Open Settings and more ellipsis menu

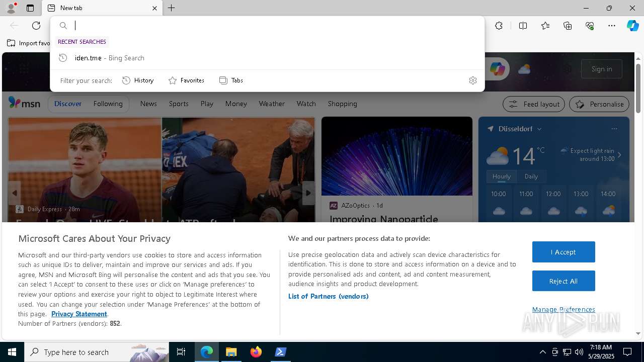(x=612, y=26)
